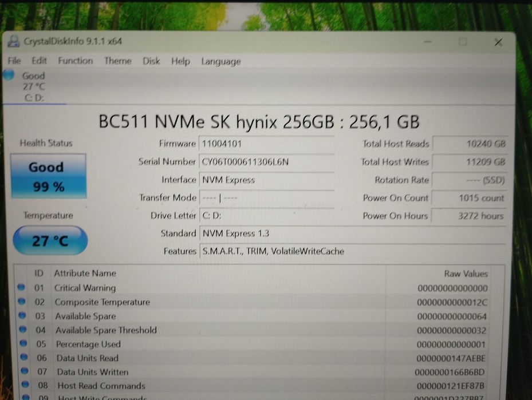
Task: Click the ID column header
Action: [39, 273]
